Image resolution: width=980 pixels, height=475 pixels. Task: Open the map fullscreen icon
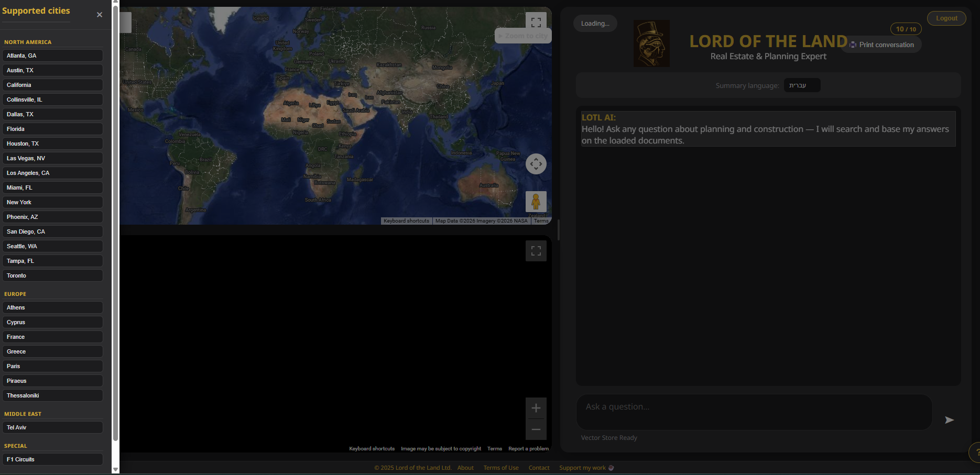point(536,23)
